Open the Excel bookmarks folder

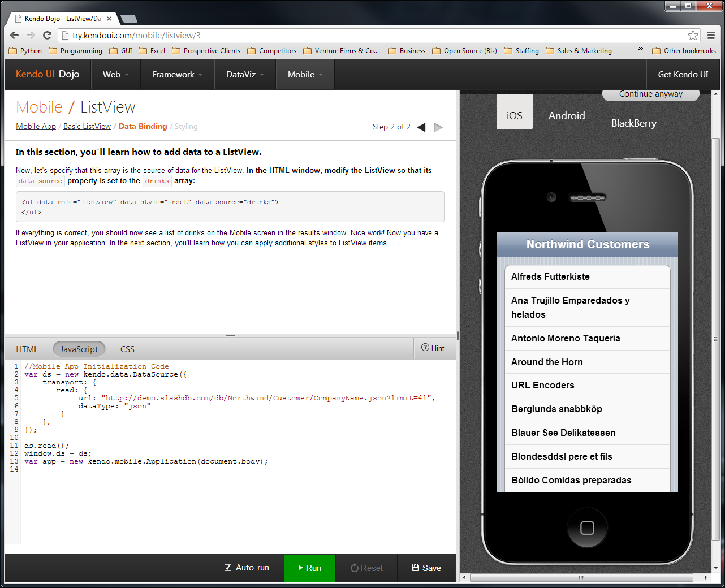(152, 51)
